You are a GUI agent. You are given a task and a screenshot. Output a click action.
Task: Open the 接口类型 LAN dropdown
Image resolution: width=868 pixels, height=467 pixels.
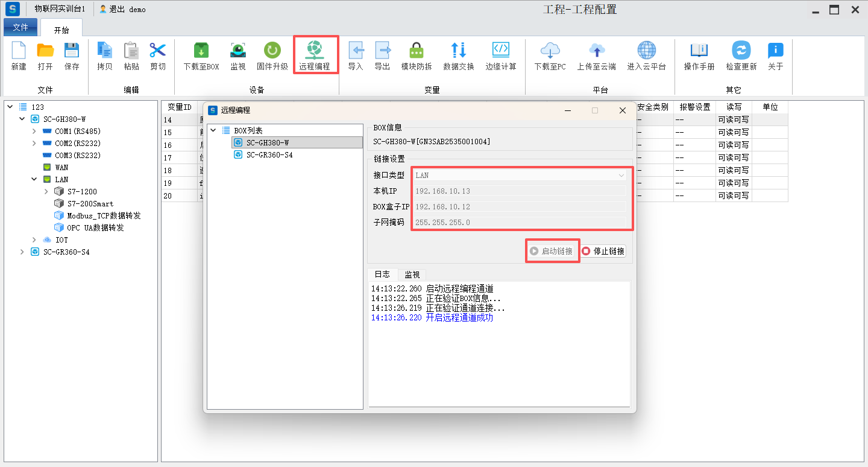520,175
